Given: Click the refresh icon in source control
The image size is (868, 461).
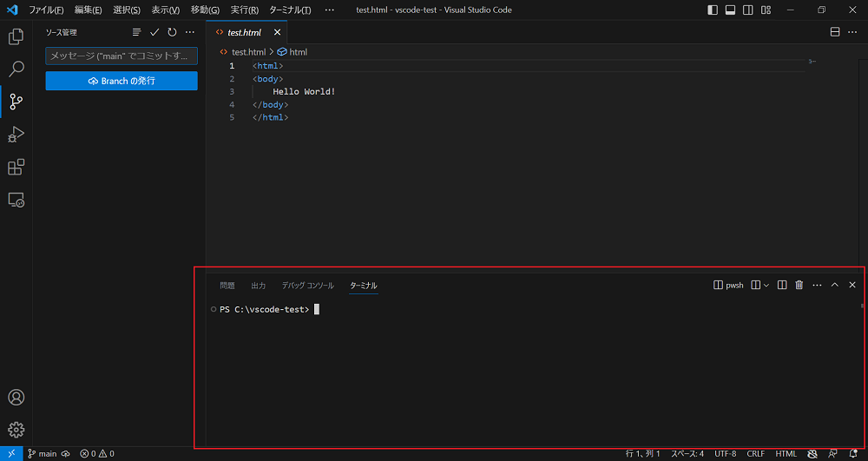Looking at the screenshot, I should click(172, 32).
